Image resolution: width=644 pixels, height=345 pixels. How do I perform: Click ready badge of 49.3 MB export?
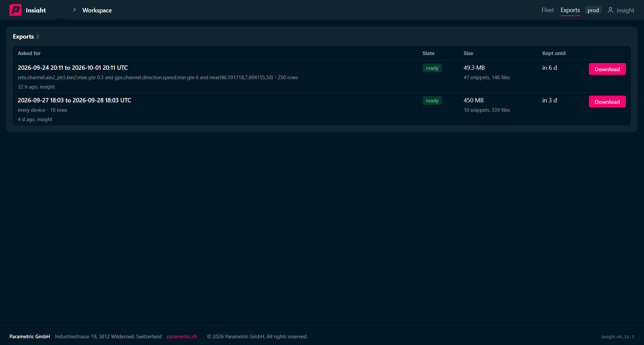point(432,68)
